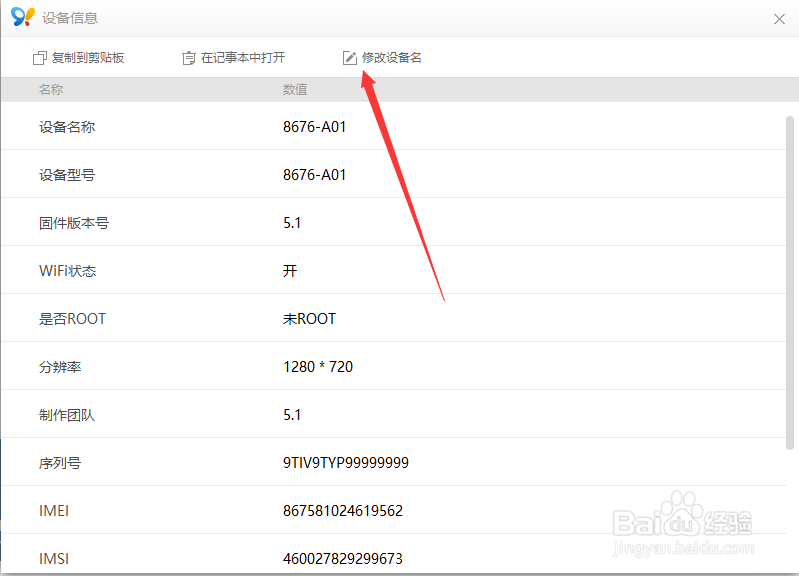Select the IMEI label
Viewport: 799px width, 576px height.
tap(54, 511)
